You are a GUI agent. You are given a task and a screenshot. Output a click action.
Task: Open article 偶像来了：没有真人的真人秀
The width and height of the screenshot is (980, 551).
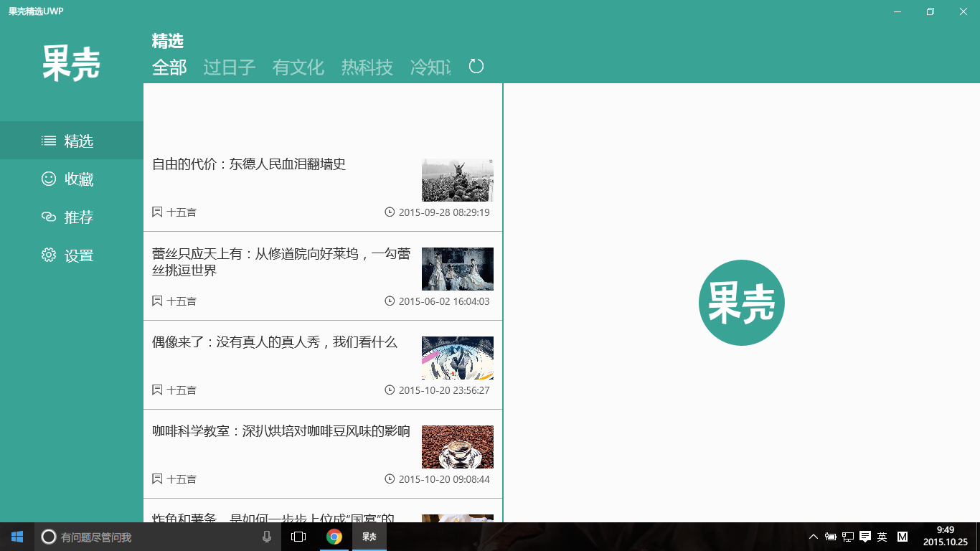[x=275, y=342]
